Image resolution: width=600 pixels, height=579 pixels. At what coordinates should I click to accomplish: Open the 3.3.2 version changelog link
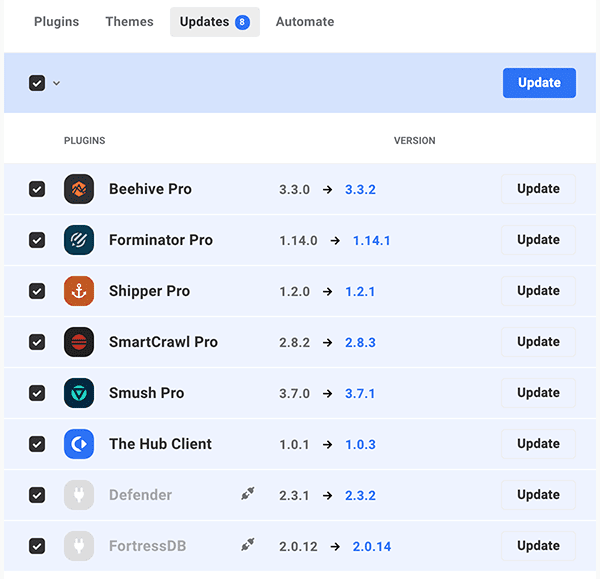click(360, 189)
